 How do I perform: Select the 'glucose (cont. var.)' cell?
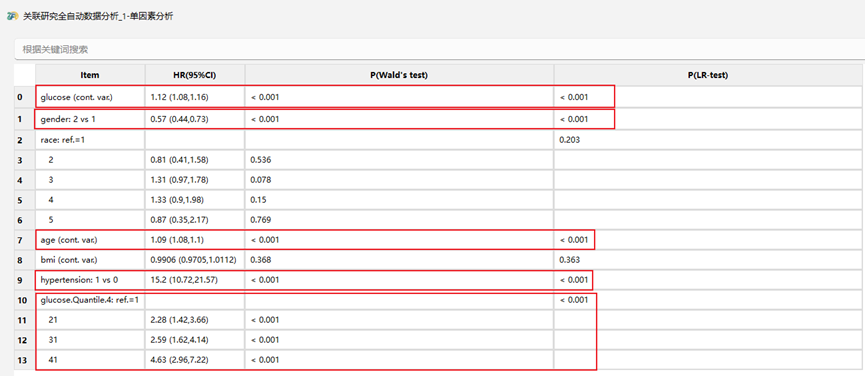pos(90,97)
